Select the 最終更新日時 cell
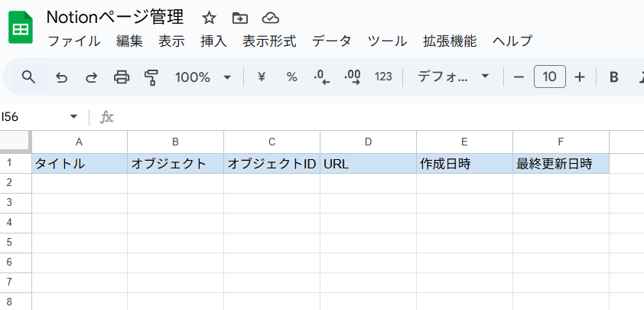 [x=561, y=164]
